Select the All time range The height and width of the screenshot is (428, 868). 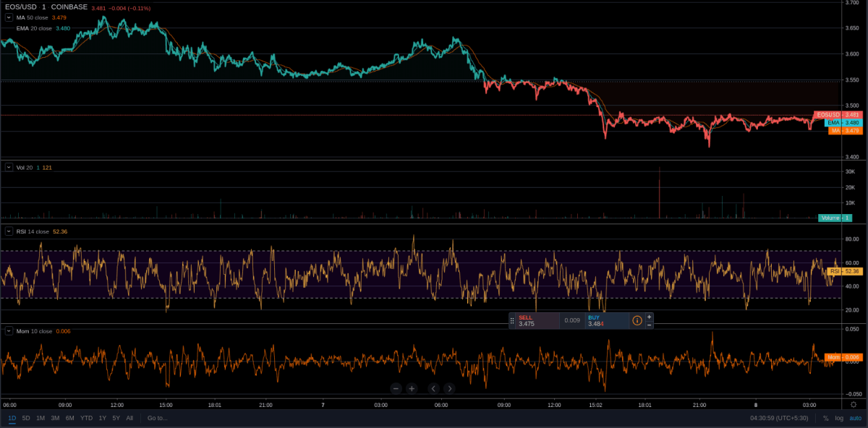tap(129, 418)
